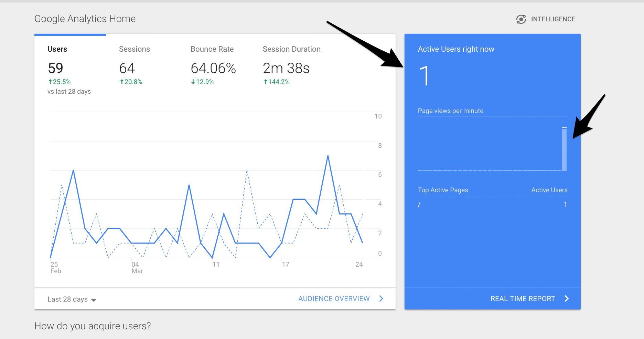
Task: Click the chevron beside Audience Overview
Action: pyautogui.click(x=381, y=299)
